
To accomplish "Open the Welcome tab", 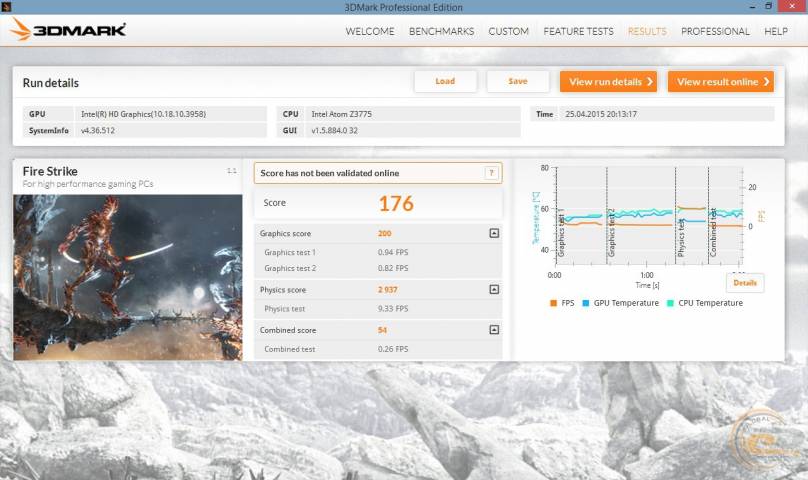I will click(370, 31).
